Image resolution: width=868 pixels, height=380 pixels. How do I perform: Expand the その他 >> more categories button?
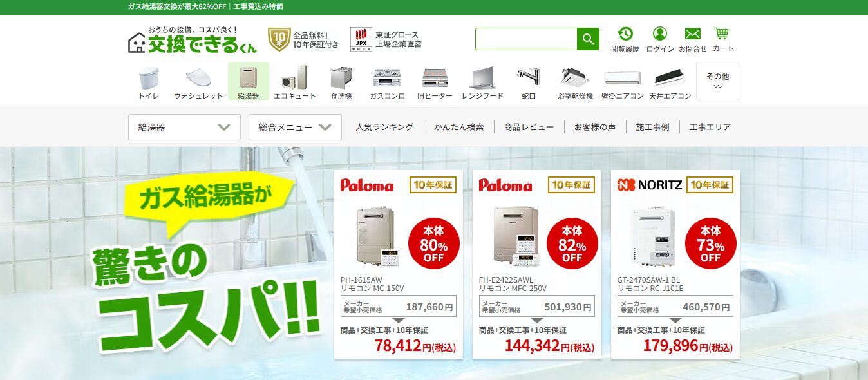click(717, 81)
